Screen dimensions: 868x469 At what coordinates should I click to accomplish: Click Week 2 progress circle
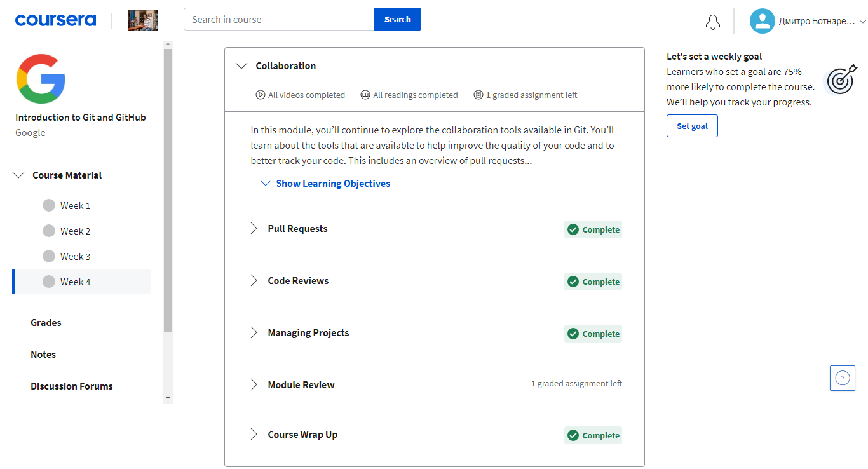(x=49, y=231)
